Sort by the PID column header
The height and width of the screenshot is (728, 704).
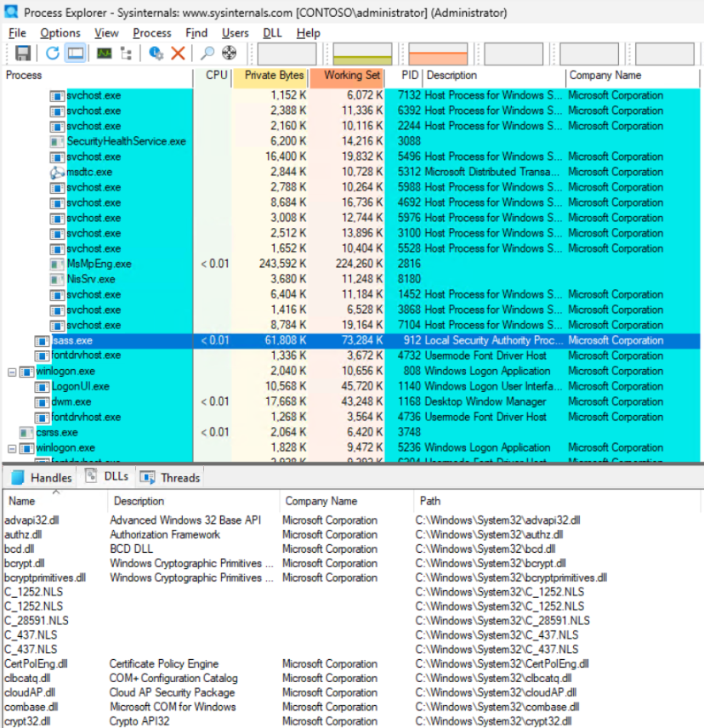[x=404, y=77]
